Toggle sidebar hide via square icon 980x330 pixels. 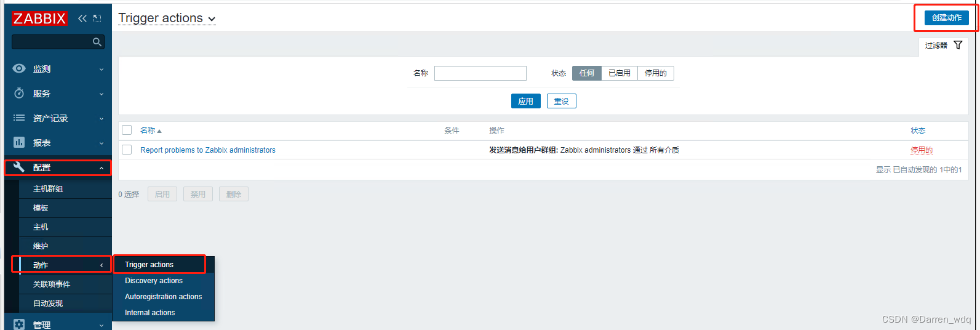97,18
